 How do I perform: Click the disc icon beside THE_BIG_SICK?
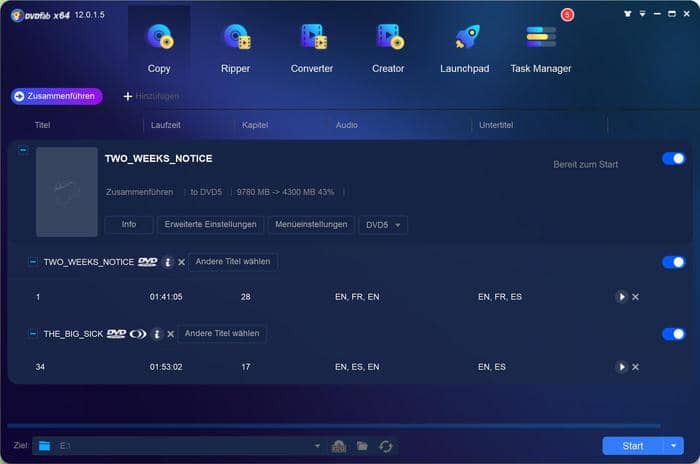pyautogui.click(x=138, y=334)
